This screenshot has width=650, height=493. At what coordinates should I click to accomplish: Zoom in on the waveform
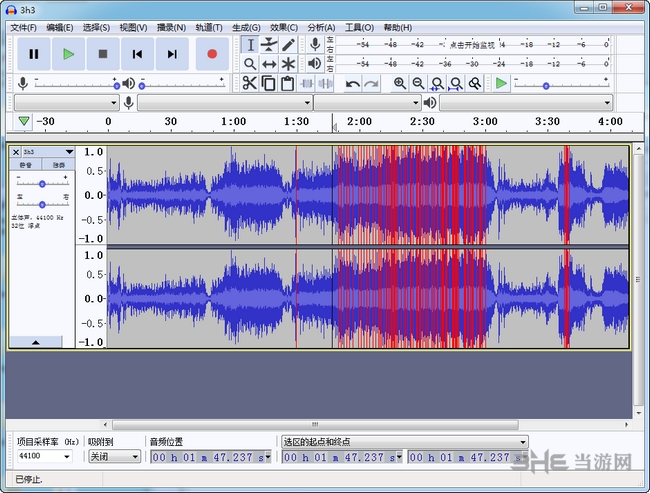400,83
